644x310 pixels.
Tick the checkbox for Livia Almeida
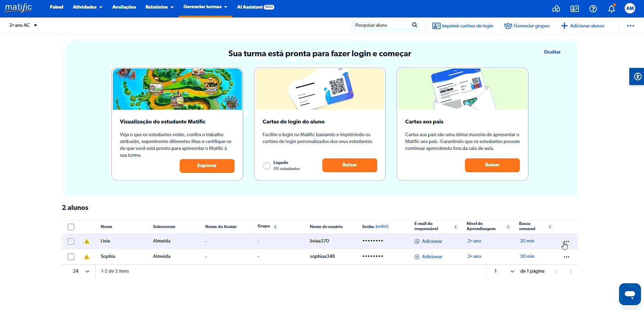point(71,241)
